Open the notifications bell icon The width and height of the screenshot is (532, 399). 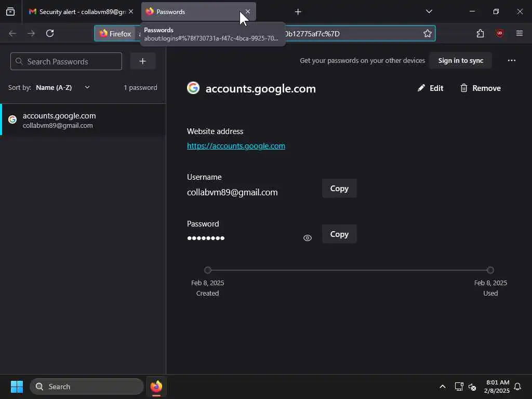click(517, 387)
